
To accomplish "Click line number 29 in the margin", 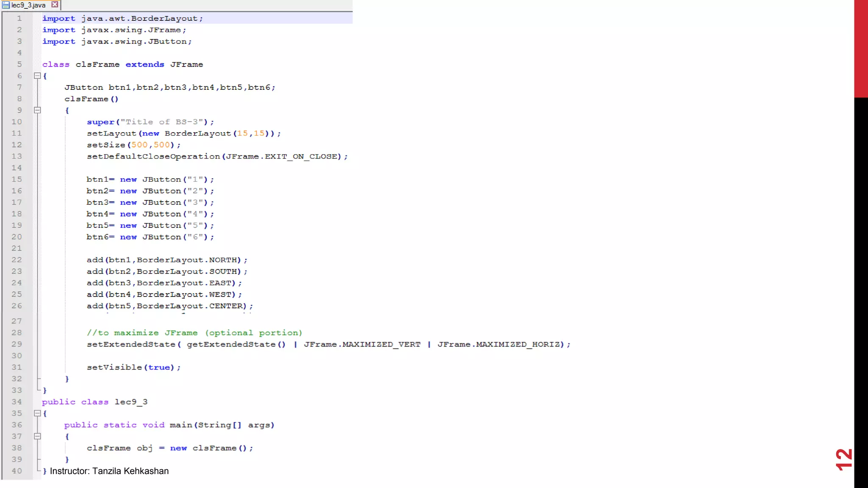I will (17, 344).
